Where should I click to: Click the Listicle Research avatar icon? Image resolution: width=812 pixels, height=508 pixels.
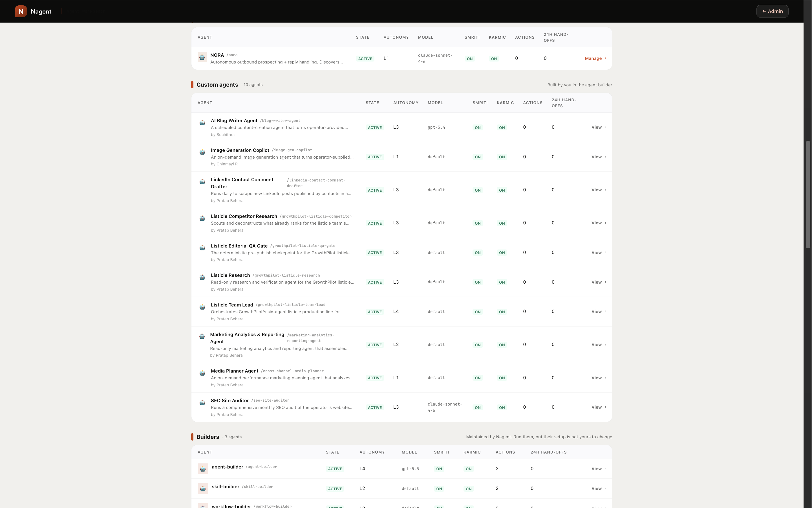click(202, 277)
